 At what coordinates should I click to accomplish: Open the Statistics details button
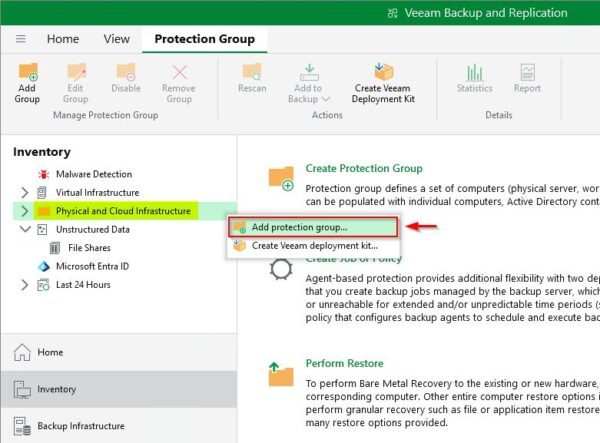coord(474,78)
